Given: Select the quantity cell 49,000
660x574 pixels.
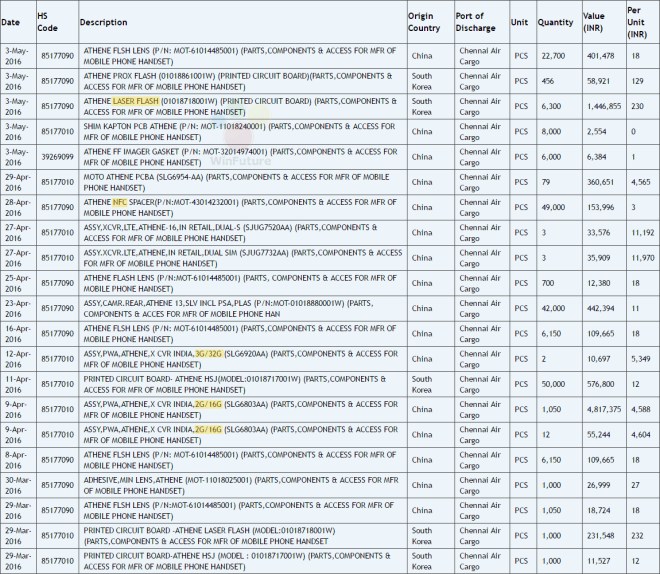Looking at the screenshot, I should tap(553, 207).
